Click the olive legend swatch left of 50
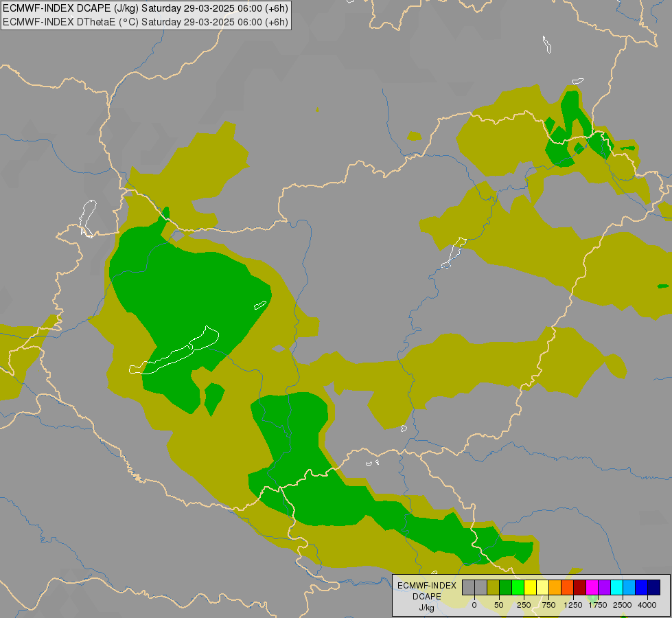 493,588
